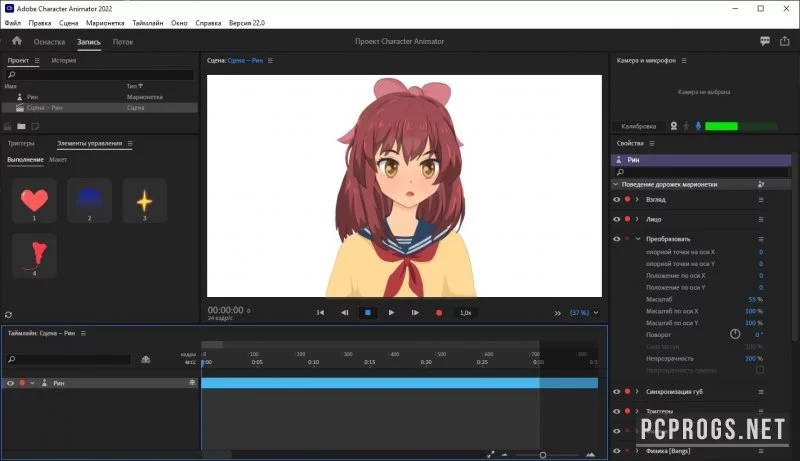Click fit timeline zoom icon
Screen dimensions: 800x461
[491, 454]
